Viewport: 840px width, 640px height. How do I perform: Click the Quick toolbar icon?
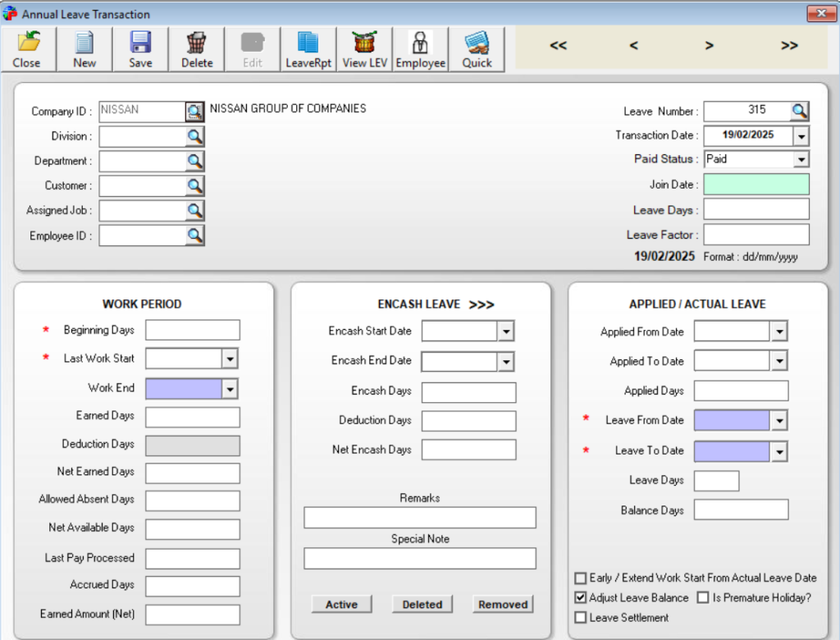pyautogui.click(x=476, y=48)
